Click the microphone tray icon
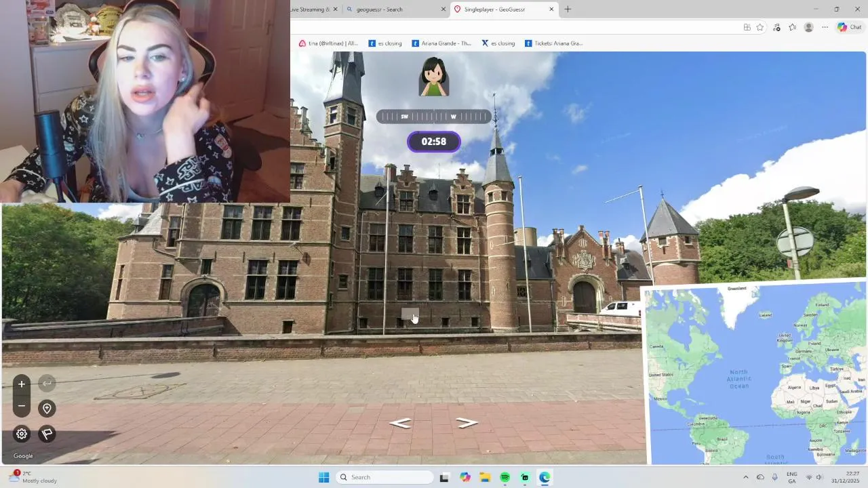The width and height of the screenshot is (868, 488). coord(774,477)
